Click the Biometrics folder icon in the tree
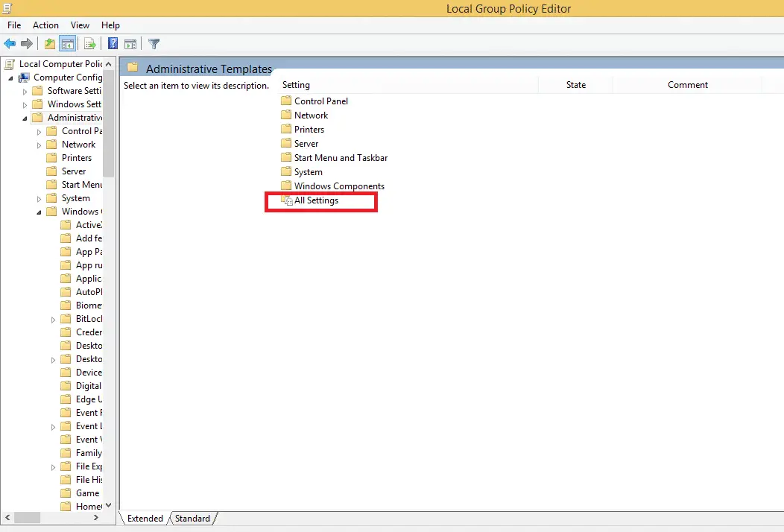This screenshot has width=784, height=532. click(66, 305)
